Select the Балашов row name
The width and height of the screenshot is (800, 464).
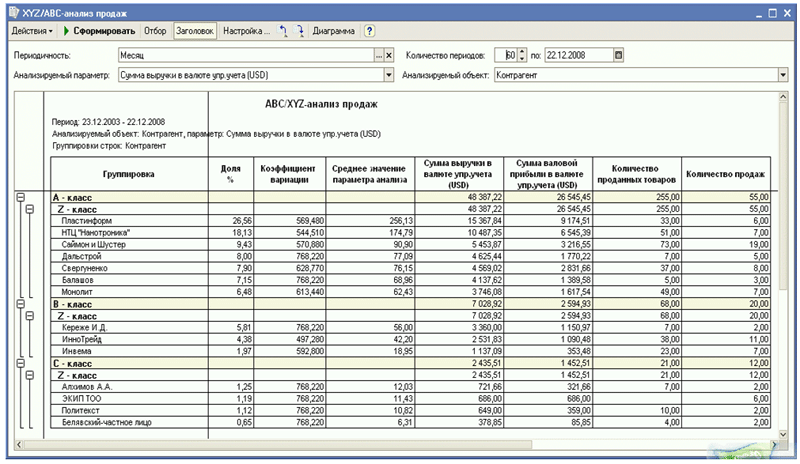point(78,280)
